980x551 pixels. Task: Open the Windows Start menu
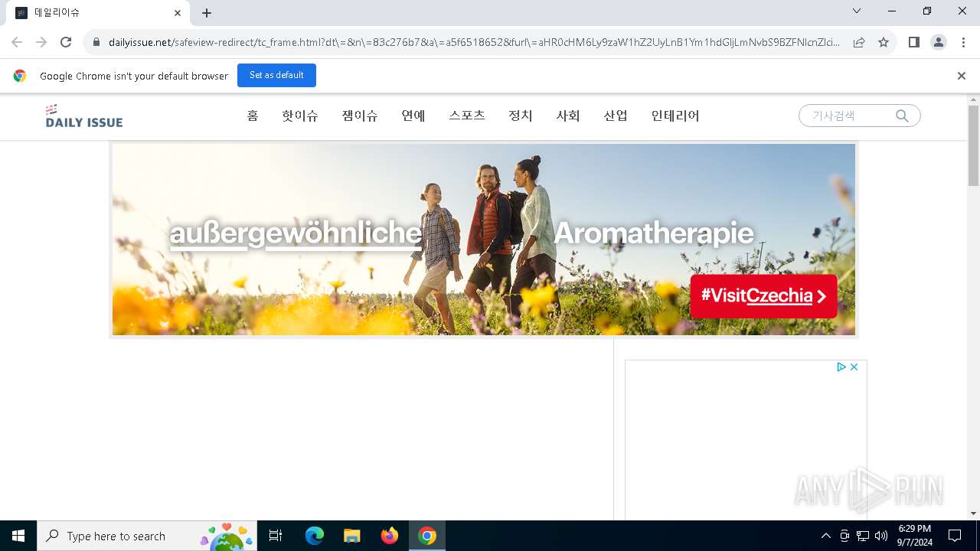[18, 536]
